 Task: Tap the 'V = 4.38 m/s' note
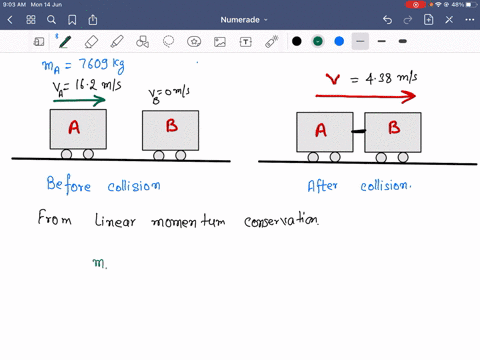coord(371,79)
